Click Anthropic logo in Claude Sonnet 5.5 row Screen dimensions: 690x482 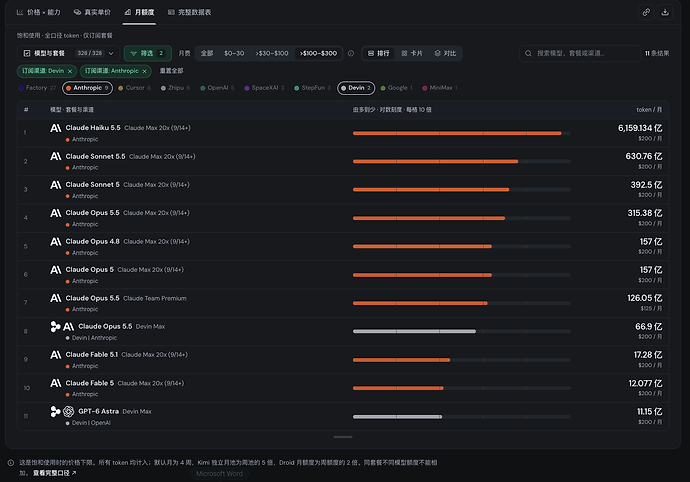tap(55, 156)
